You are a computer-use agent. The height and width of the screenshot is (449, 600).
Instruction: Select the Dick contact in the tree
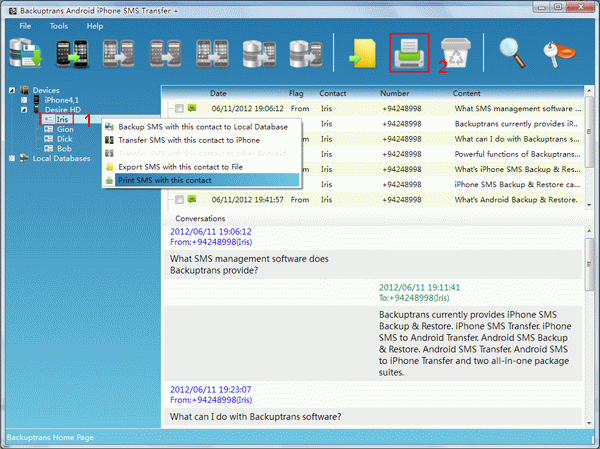click(x=65, y=139)
